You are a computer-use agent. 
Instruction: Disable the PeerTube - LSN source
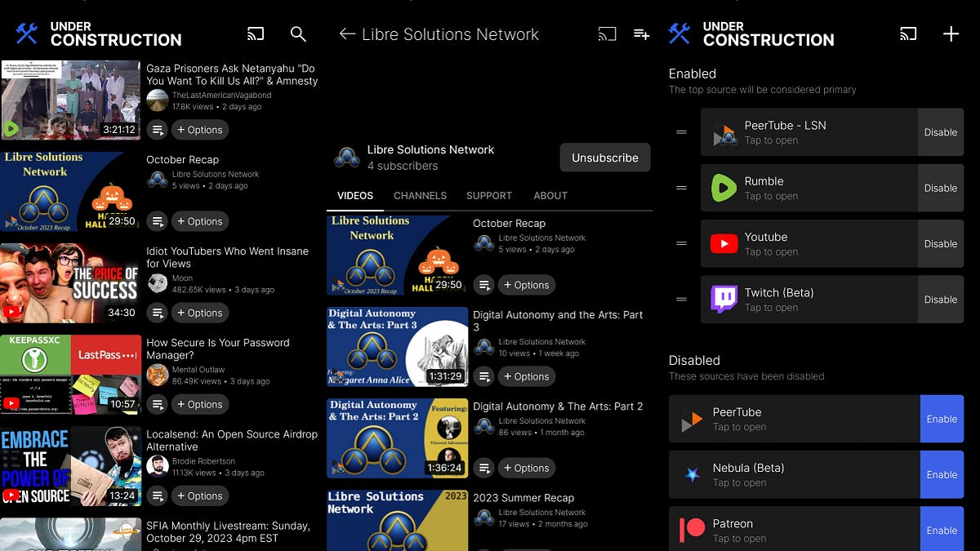941,132
